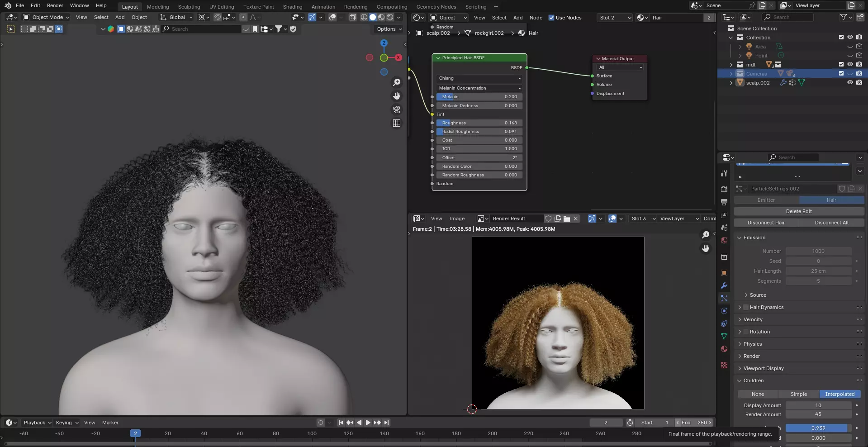Open the node editor Node menu

point(536,18)
